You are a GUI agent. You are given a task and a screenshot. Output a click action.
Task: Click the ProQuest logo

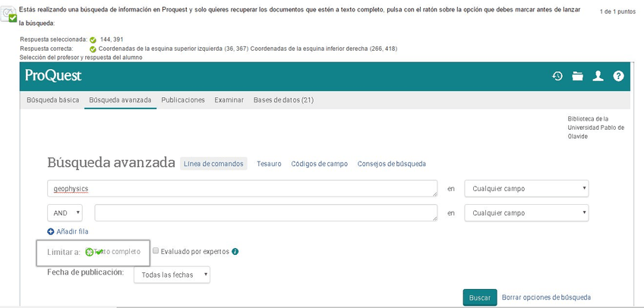53,76
